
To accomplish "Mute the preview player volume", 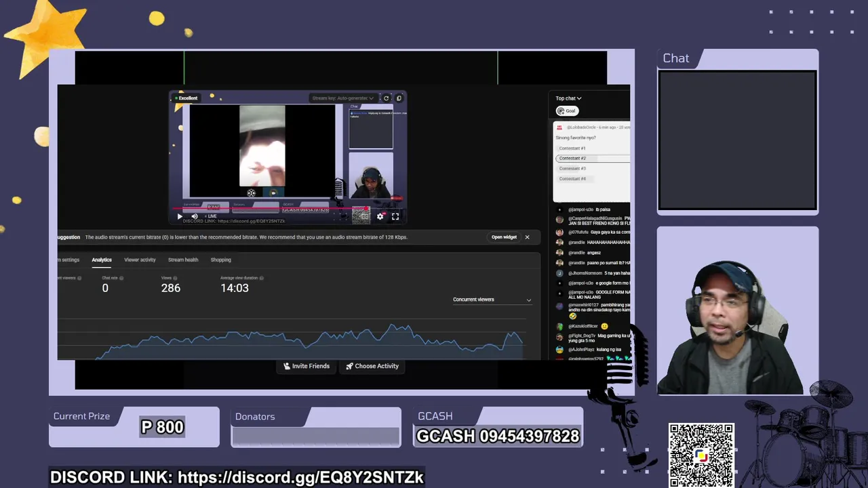I will (x=195, y=217).
